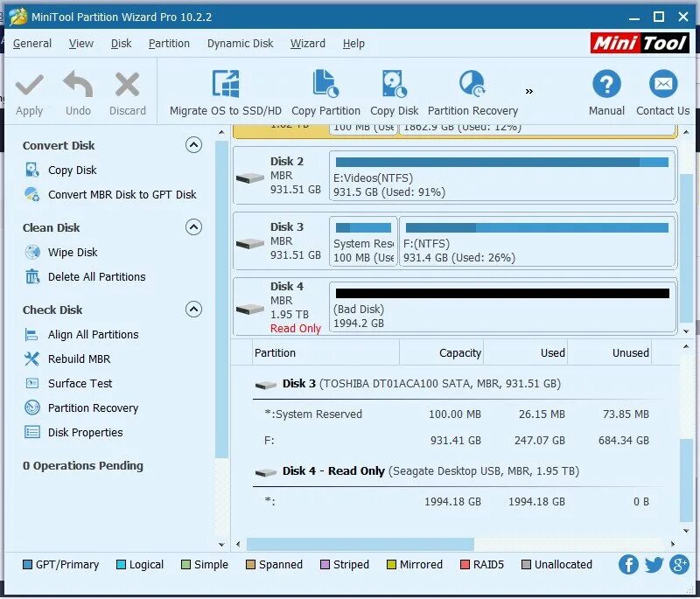Open the General menu
This screenshot has height=599, width=700.
coord(32,43)
